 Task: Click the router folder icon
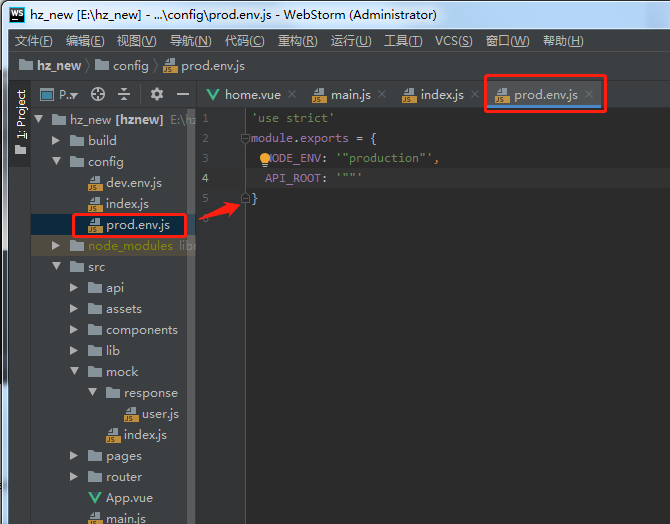[x=95, y=477]
